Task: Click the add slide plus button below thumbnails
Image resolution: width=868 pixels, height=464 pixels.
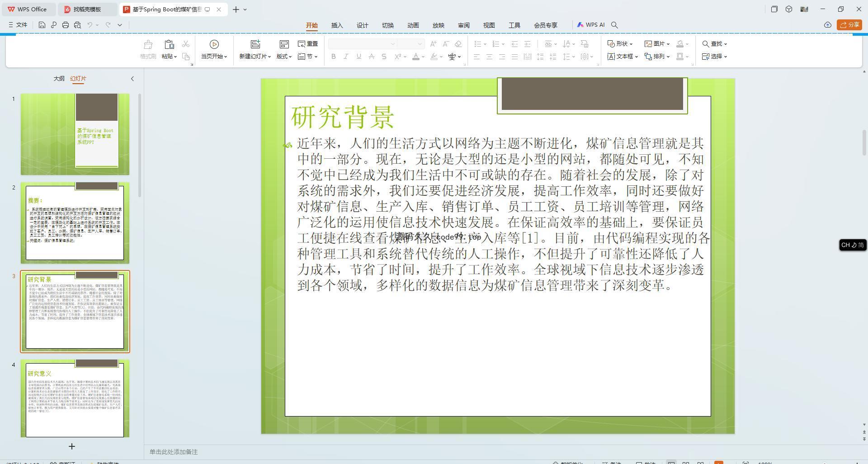Action: [71, 446]
